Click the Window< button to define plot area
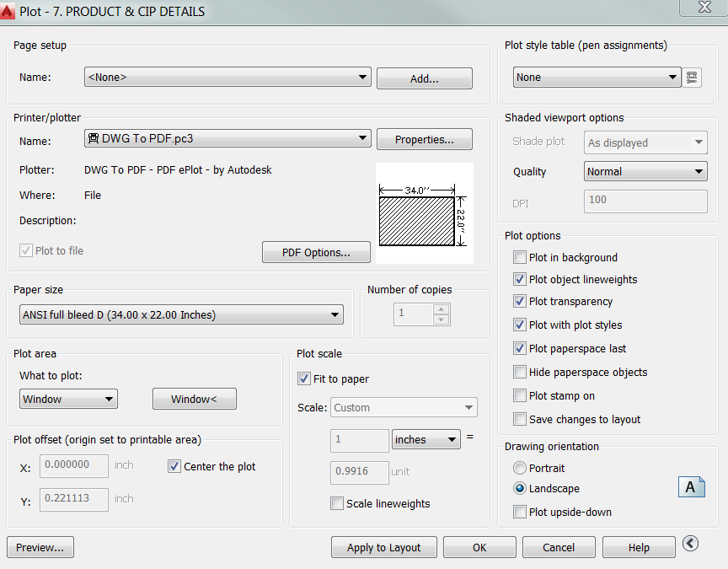This screenshot has width=728, height=569. point(194,398)
